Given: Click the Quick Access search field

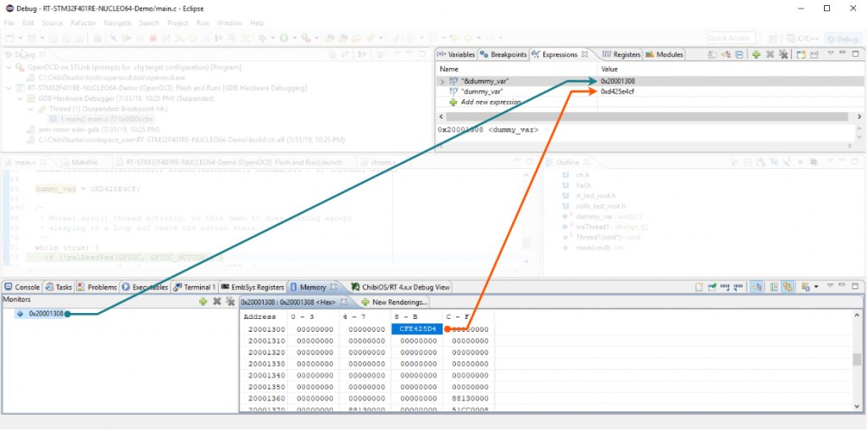Looking at the screenshot, I should point(732,37).
